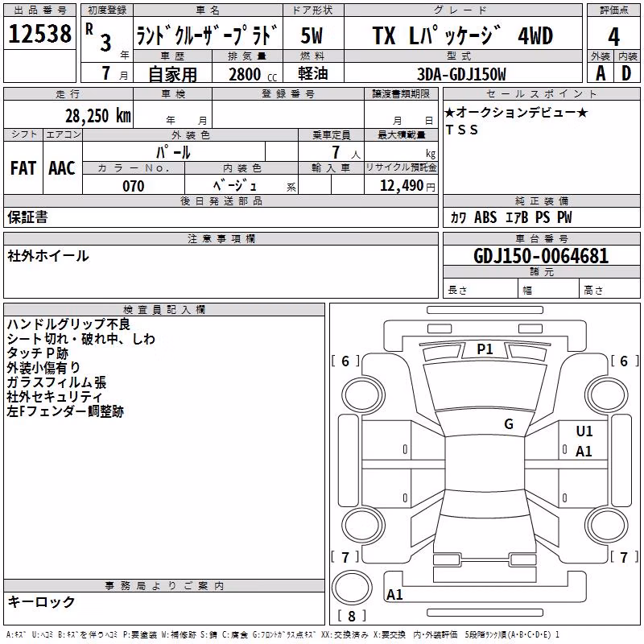The image size is (644, 644).
Task: Click the 検査員記入欄 header
Action: (x=164, y=310)
